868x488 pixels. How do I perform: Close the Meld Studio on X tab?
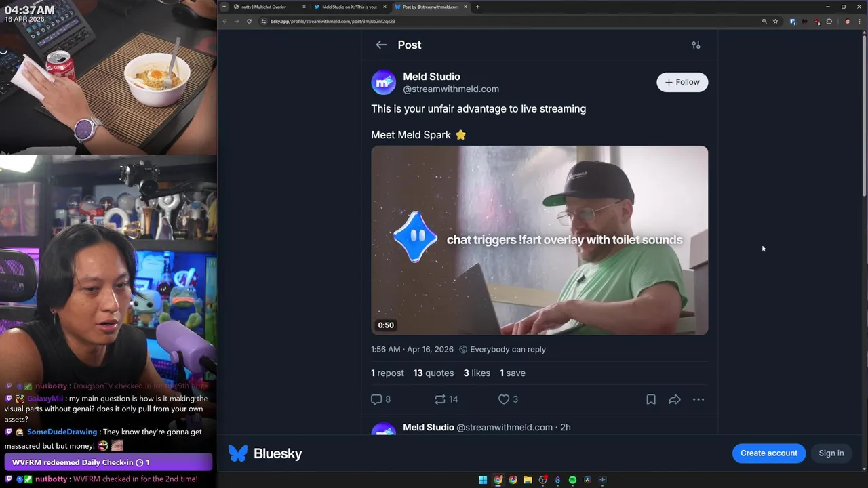tap(384, 7)
